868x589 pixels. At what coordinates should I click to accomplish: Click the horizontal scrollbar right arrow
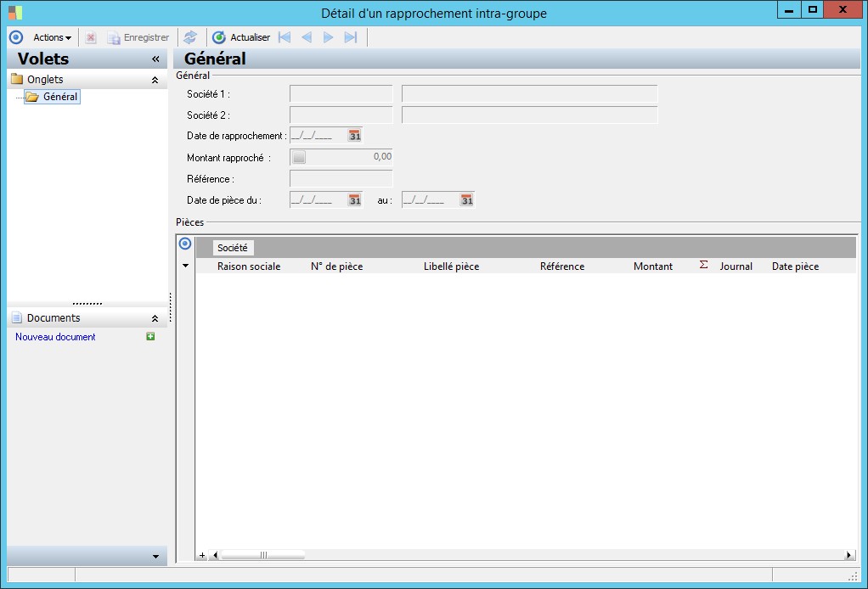pyautogui.click(x=849, y=555)
